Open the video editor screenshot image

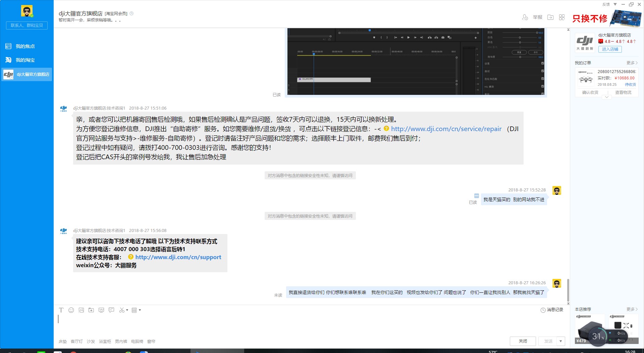pos(416,62)
